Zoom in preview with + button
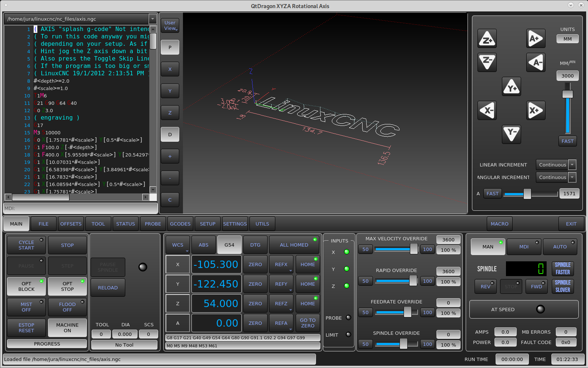The image size is (588, 368). point(170,156)
